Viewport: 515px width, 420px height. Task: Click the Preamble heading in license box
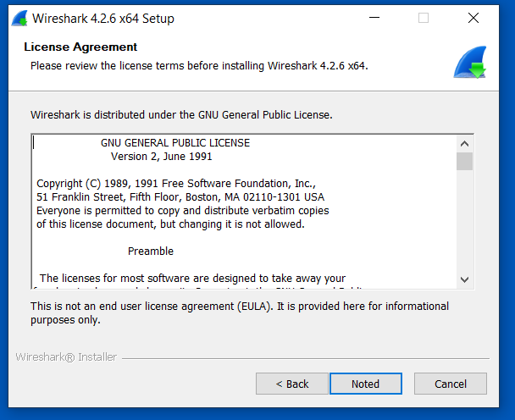(151, 251)
